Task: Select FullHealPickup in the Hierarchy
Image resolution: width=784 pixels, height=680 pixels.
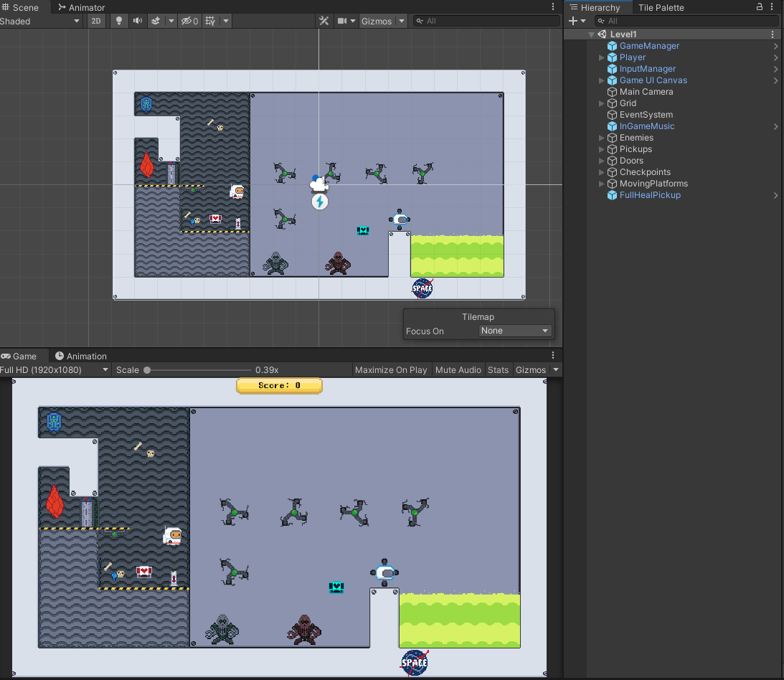Action: [x=651, y=195]
